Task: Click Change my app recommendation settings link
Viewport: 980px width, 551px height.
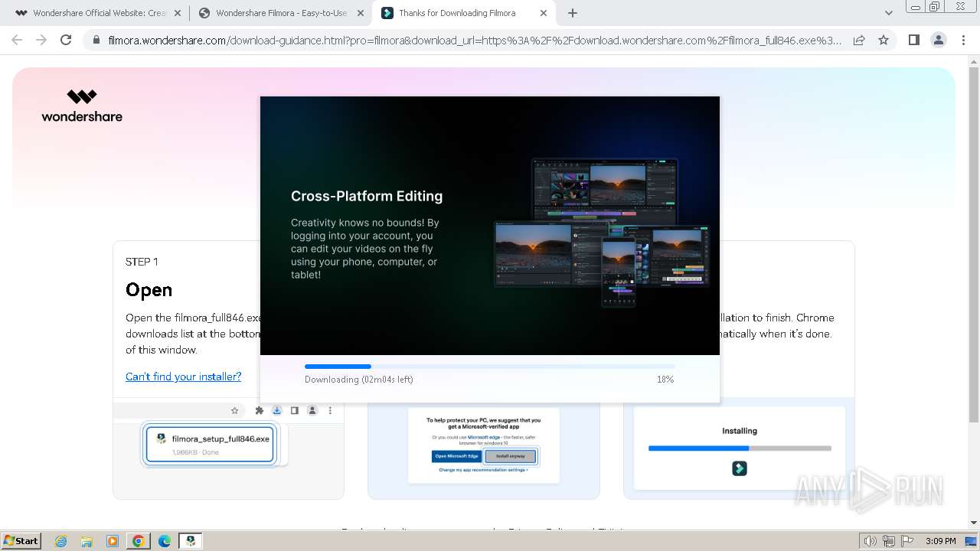Action: 483,470
